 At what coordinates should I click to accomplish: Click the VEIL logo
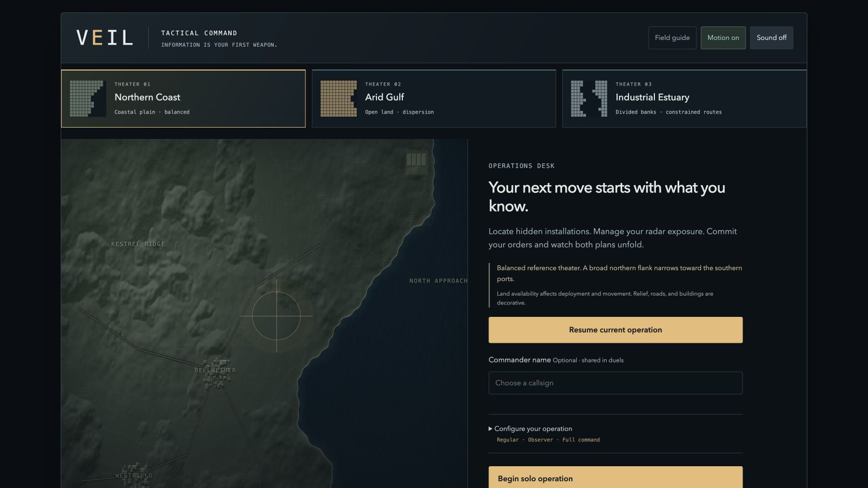tap(105, 38)
